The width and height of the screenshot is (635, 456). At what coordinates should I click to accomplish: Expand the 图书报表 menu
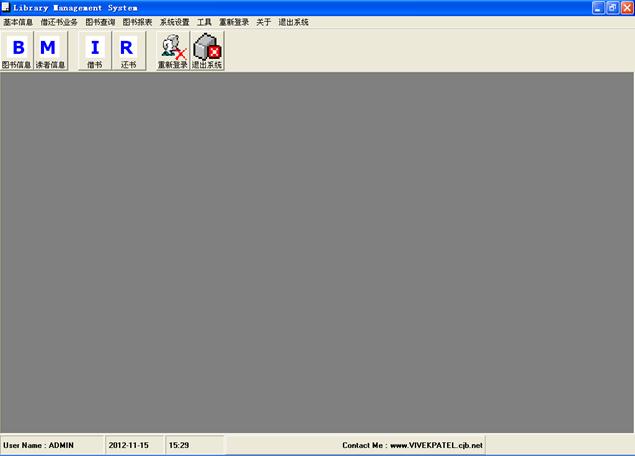(137, 22)
